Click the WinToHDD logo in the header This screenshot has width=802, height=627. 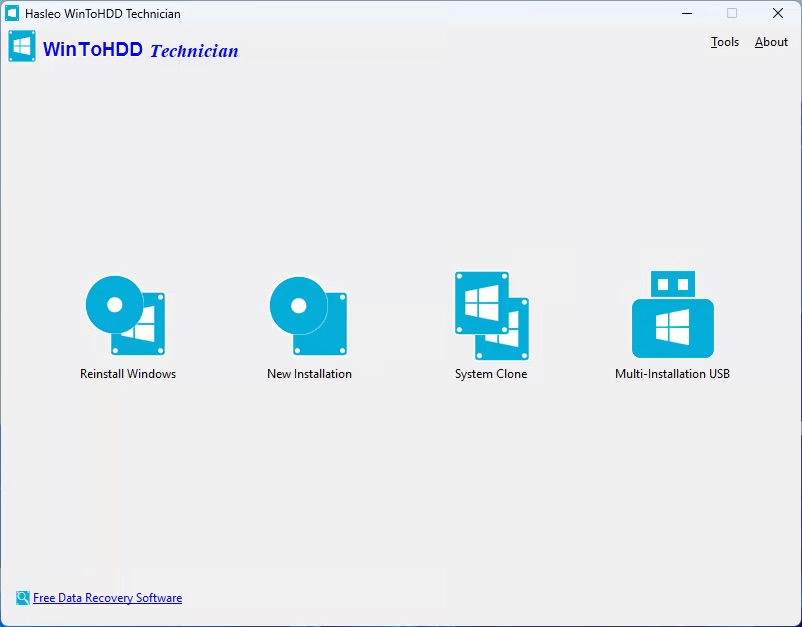pyautogui.click(x=22, y=47)
